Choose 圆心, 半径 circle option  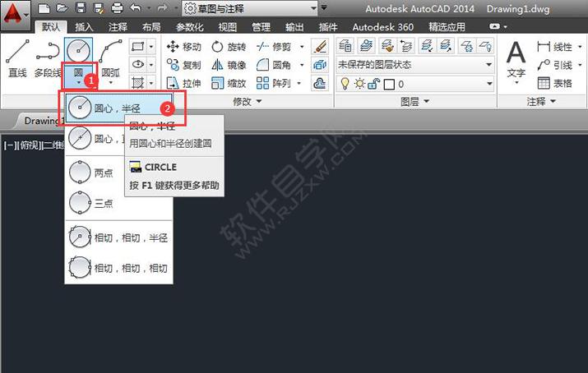point(119,108)
